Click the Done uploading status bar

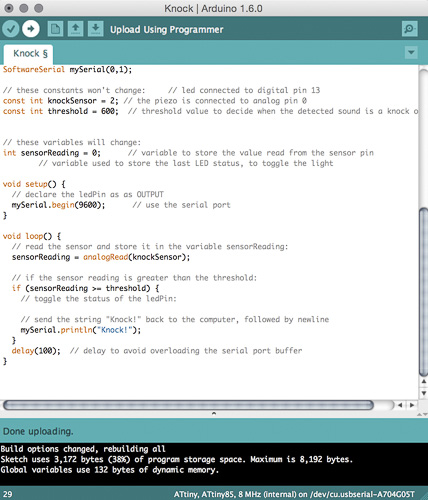(x=214, y=431)
